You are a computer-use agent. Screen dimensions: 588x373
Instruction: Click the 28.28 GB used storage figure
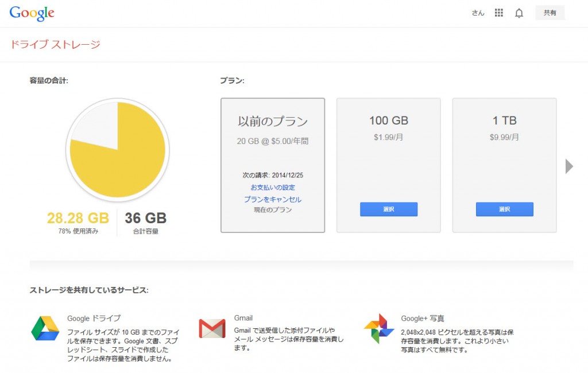78,218
